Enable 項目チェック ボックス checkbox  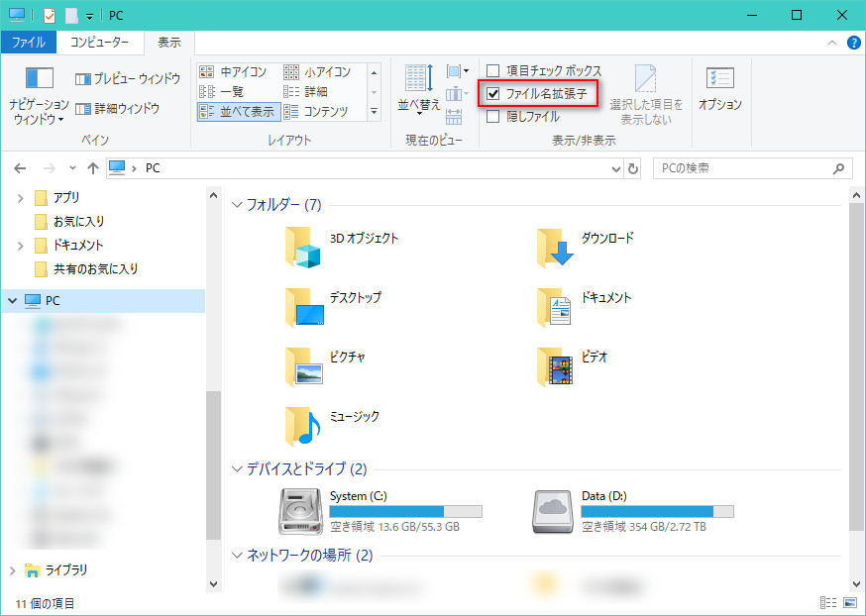point(493,71)
